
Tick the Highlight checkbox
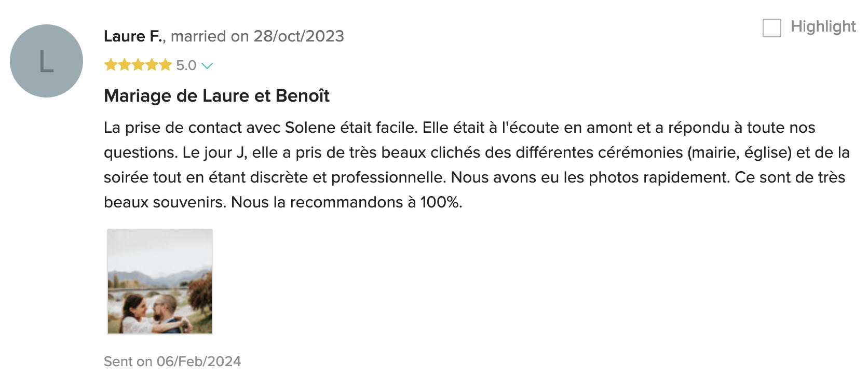point(771,28)
